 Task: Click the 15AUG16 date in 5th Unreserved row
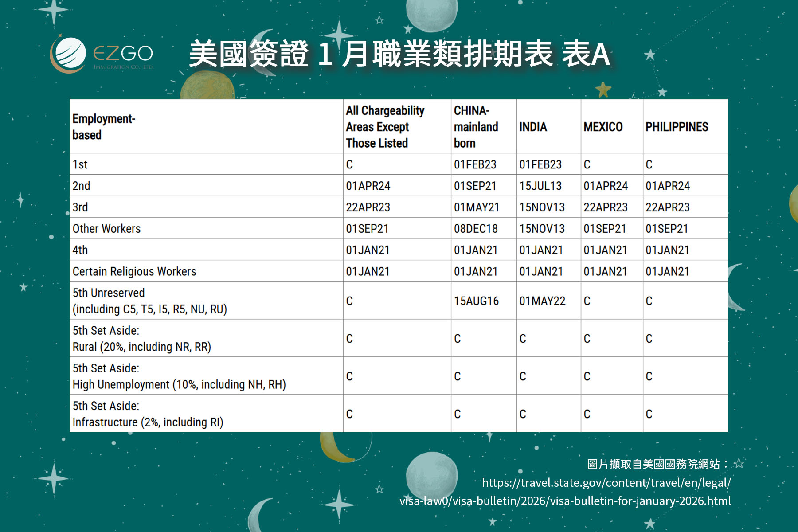click(476, 301)
